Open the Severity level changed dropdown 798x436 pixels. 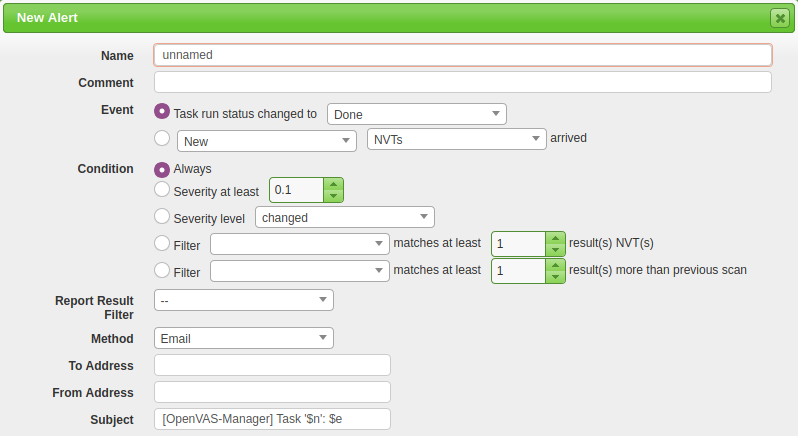345,217
